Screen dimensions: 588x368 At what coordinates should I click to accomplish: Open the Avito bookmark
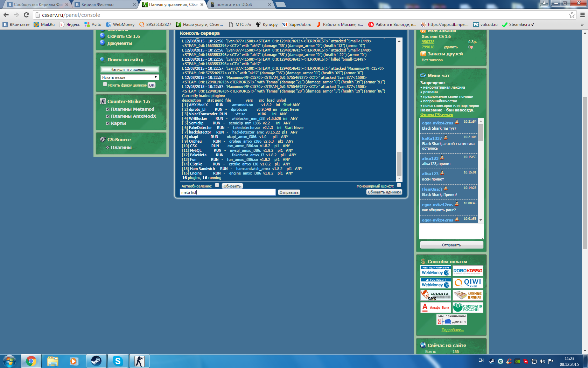[93, 25]
